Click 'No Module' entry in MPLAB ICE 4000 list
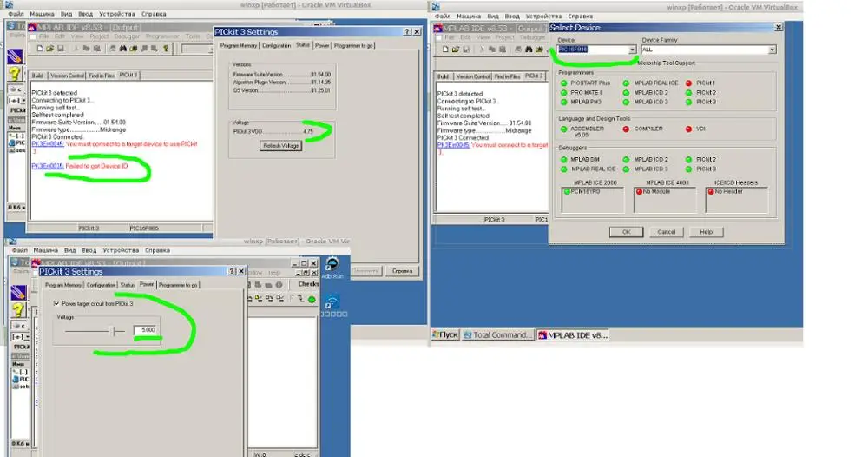Viewport: 868px width, 457px height. [653, 192]
